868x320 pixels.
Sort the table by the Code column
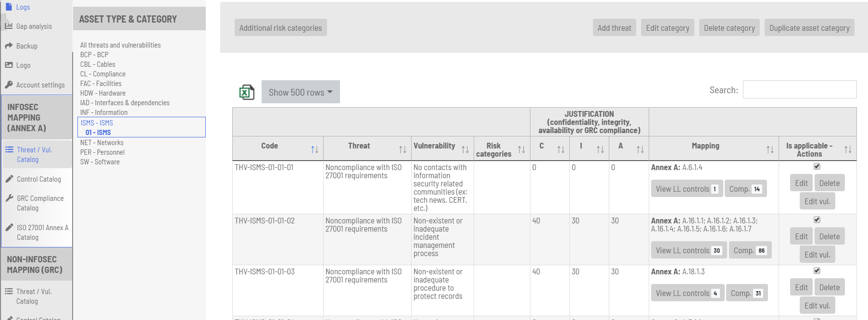(315, 149)
